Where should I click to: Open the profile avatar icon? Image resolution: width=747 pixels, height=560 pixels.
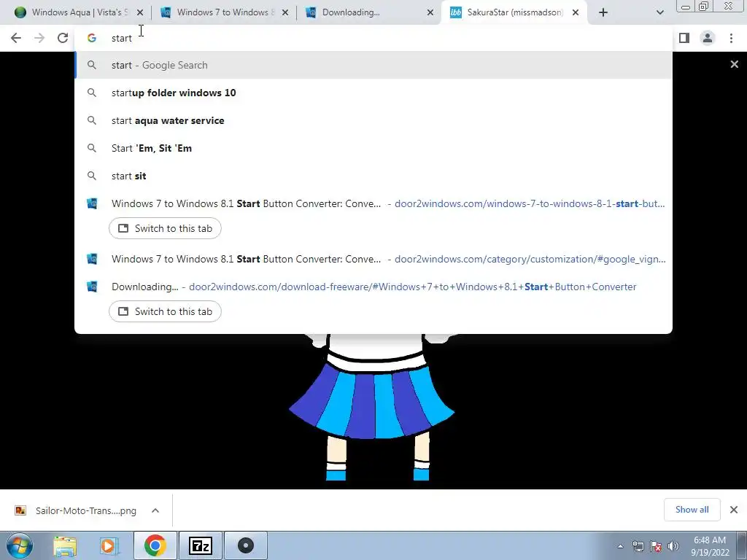[708, 38]
